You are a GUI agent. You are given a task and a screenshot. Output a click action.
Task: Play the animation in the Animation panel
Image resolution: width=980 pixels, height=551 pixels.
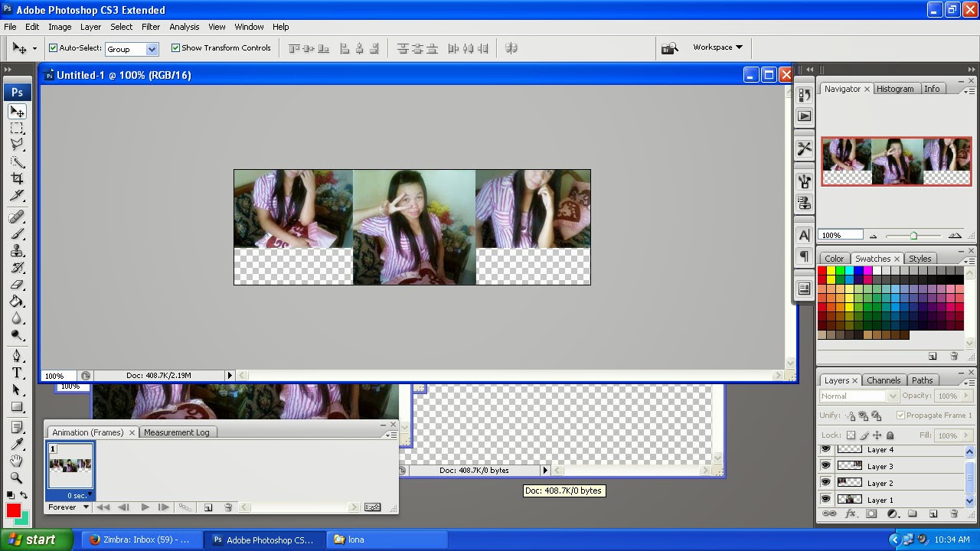pyautogui.click(x=145, y=506)
